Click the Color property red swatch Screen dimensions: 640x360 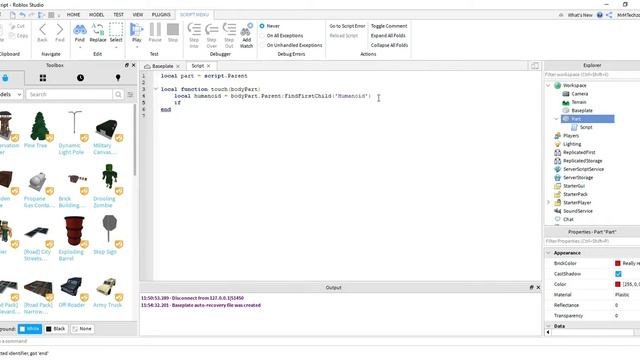click(x=618, y=284)
